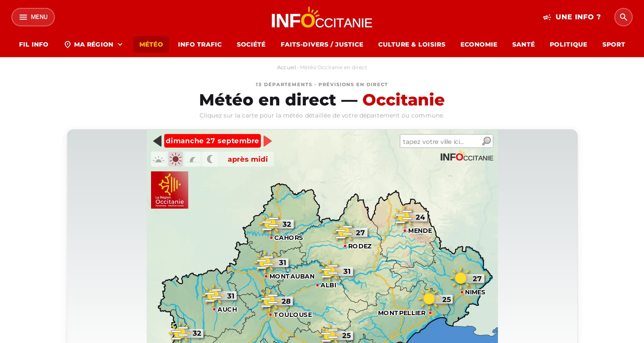Screen dimensions: 644x343
Task: Click the AUCH city label
Action: tap(227, 310)
